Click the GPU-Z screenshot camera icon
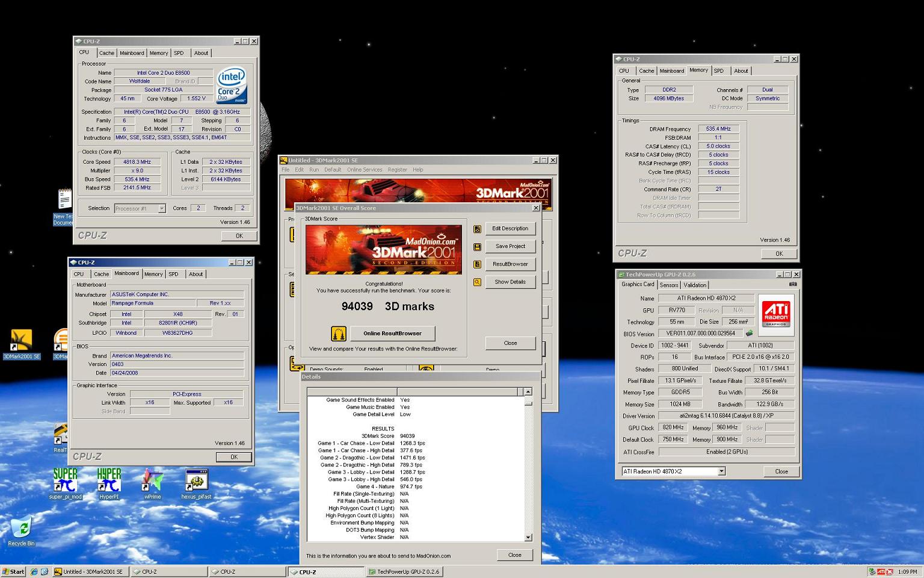 pyautogui.click(x=793, y=284)
